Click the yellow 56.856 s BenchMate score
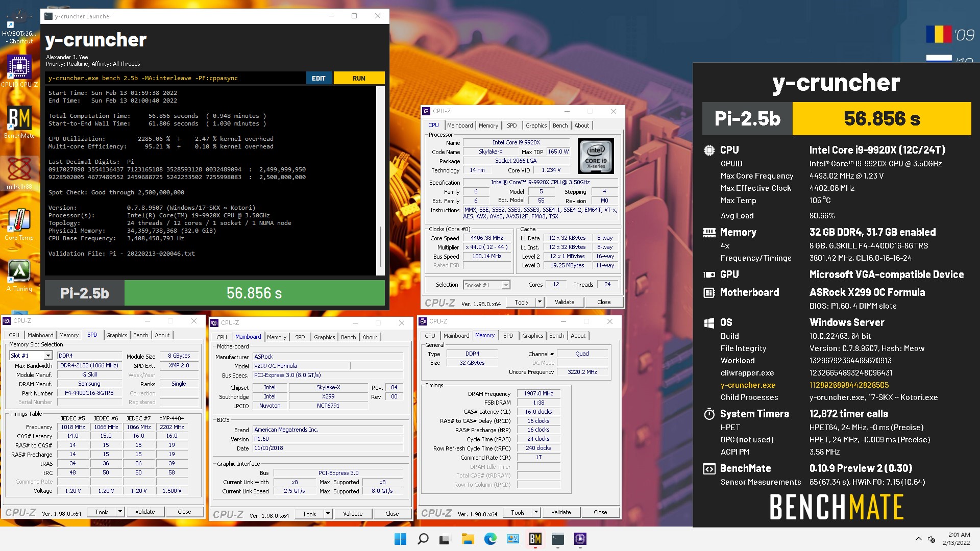Screen dimensions: 980x551 [881, 118]
